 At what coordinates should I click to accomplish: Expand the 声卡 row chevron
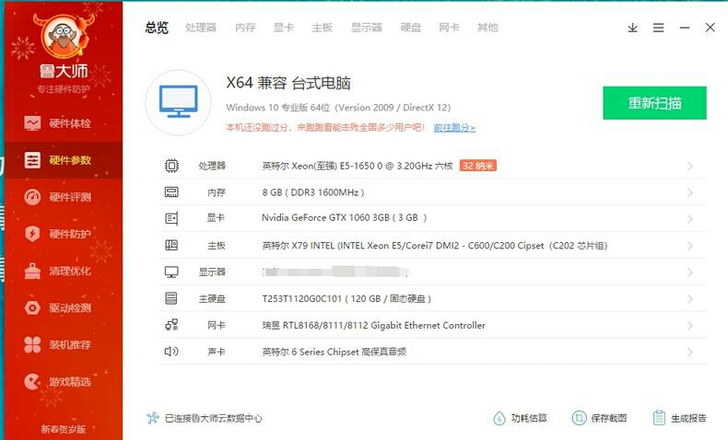click(690, 352)
